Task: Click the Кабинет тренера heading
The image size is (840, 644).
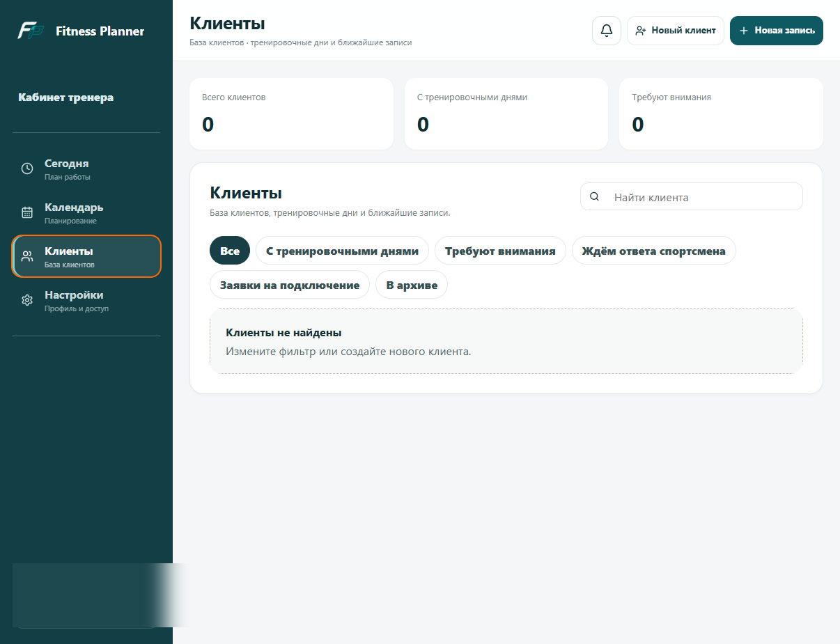Action: click(x=66, y=97)
